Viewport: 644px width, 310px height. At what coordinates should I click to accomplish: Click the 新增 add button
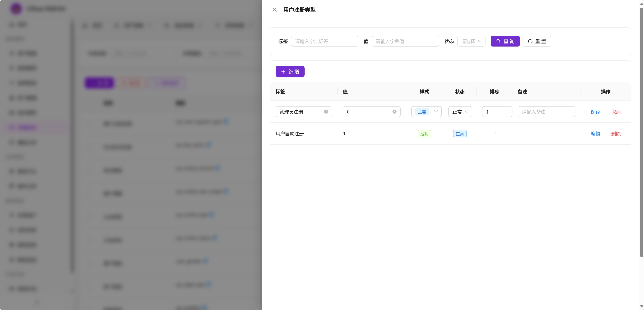(290, 71)
